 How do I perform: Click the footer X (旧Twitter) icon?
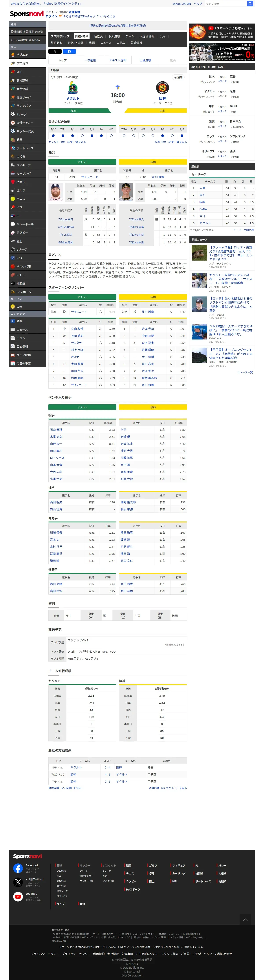pyautogui.click(x=18, y=882)
